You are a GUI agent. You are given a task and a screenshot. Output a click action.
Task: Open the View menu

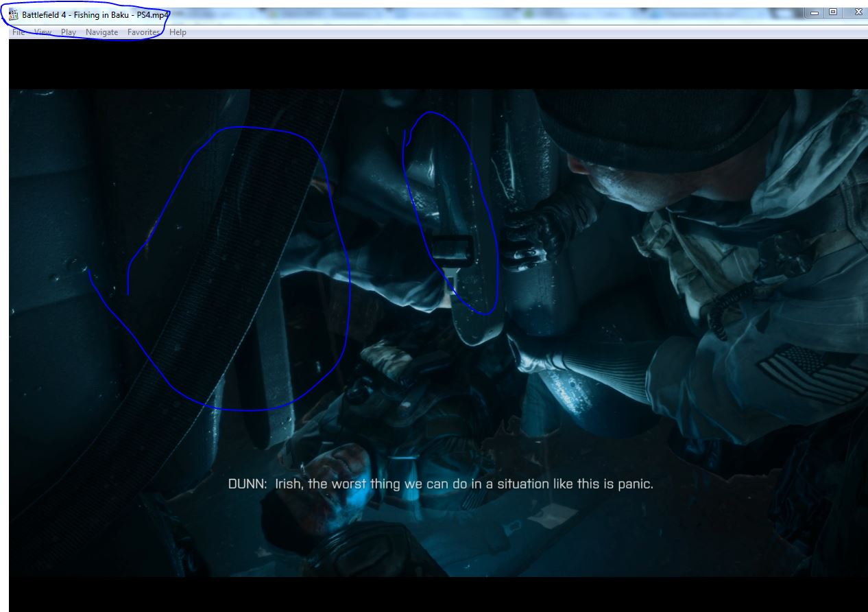[43, 32]
